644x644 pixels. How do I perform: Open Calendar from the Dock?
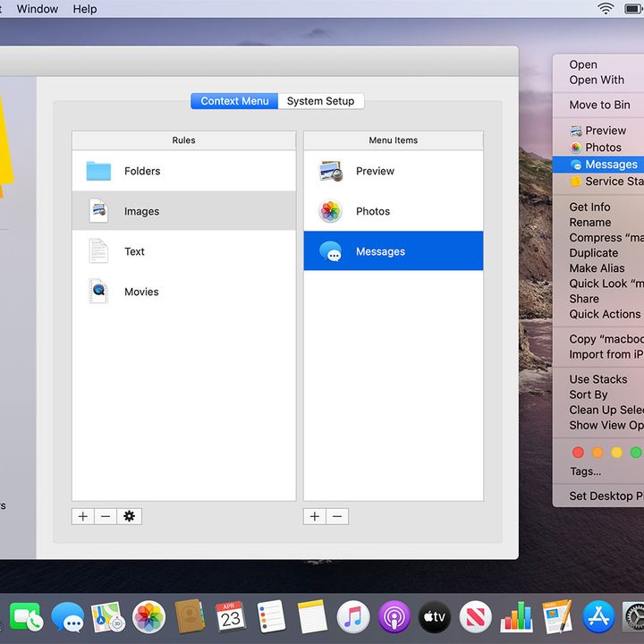[x=231, y=617]
